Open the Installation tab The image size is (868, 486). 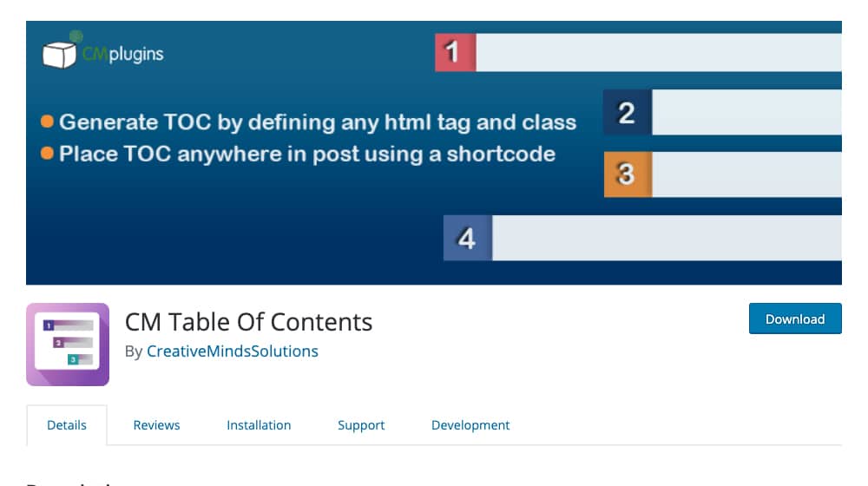pos(259,425)
